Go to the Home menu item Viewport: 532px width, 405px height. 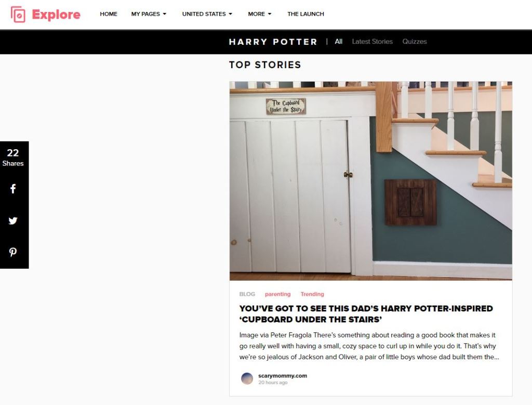(x=109, y=14)
